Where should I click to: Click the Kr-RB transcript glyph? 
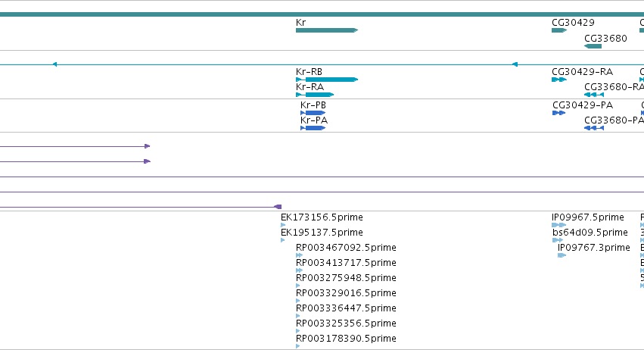327,80
